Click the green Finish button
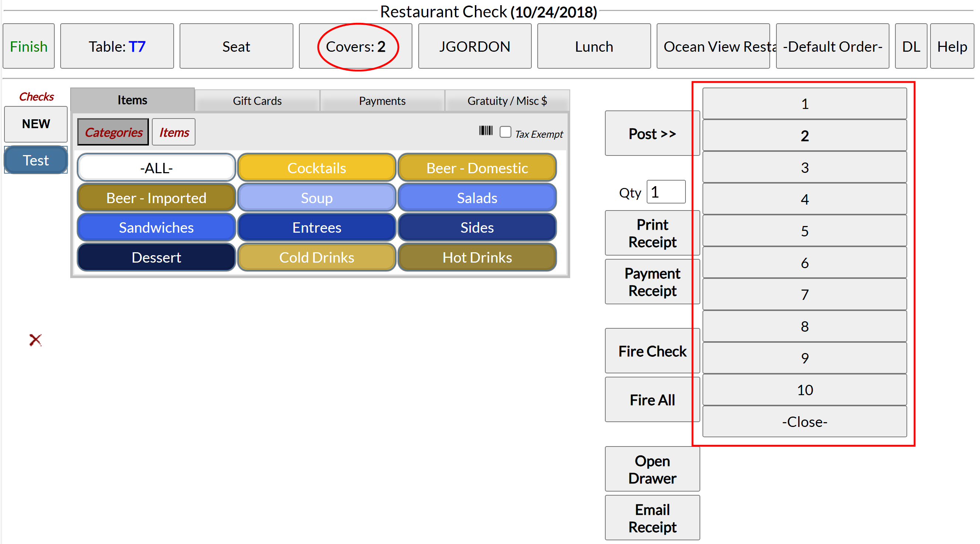The height and width of the screenshot is (544, 980). point(28,47)
